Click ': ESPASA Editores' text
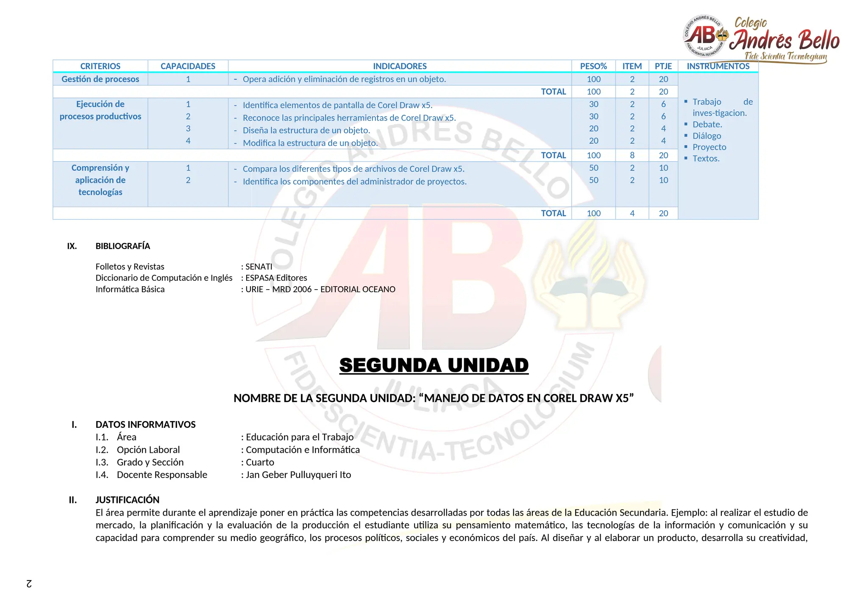The width and height of the screenshot is (868, 614). pos(274,278)
